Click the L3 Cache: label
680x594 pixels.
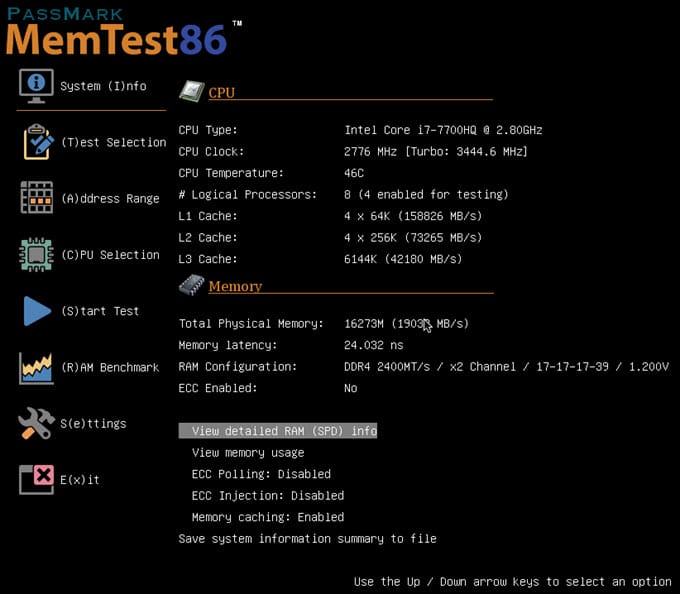(208, 259)
